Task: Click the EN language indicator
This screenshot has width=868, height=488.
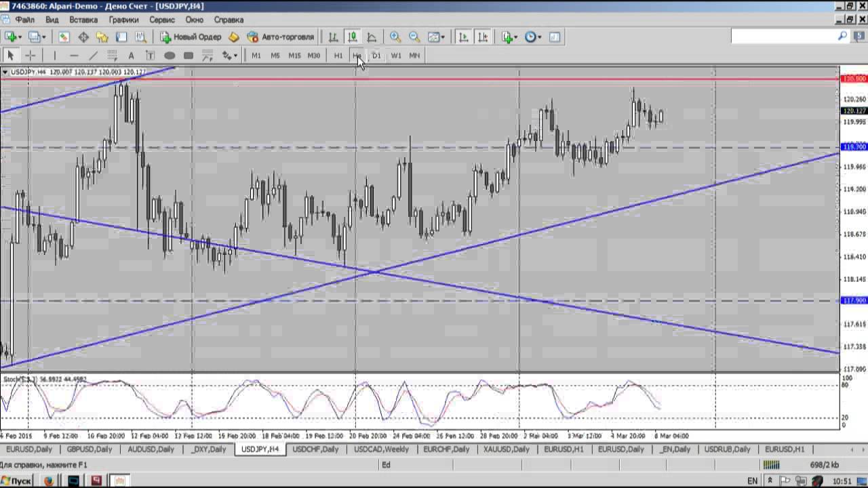Action: (x=753, y=481)
